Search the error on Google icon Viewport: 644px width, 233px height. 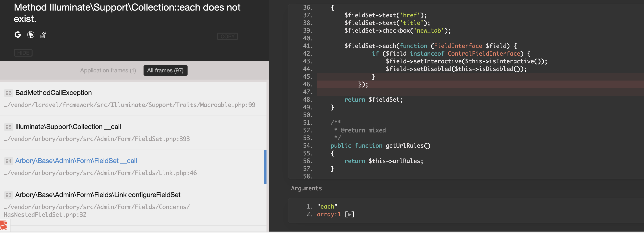click(17, 35)
